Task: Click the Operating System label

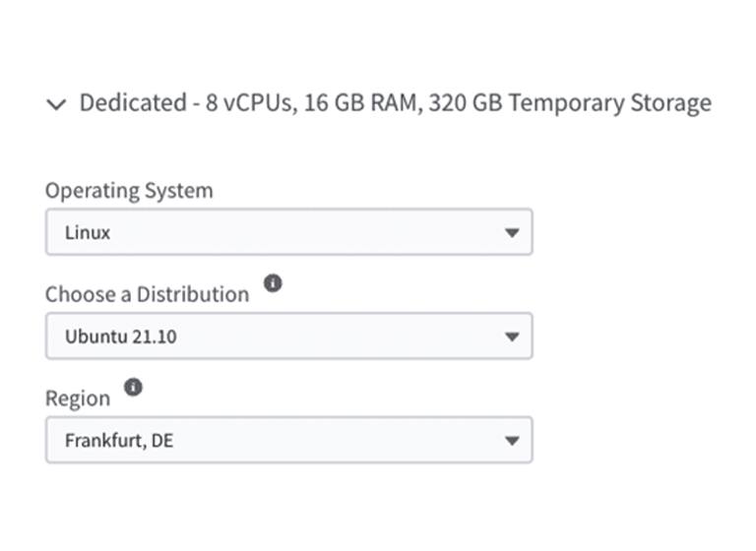Action: coord(129,190)
